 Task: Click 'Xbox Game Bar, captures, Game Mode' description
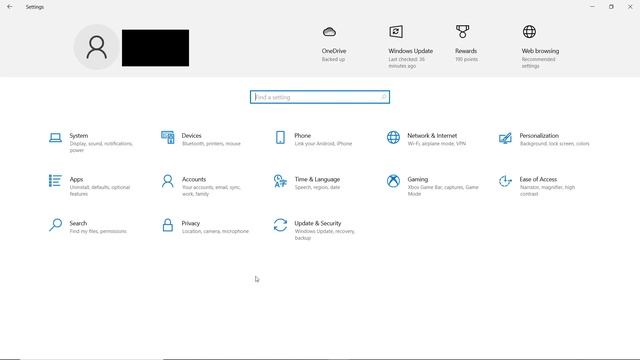tap(443, 191)
